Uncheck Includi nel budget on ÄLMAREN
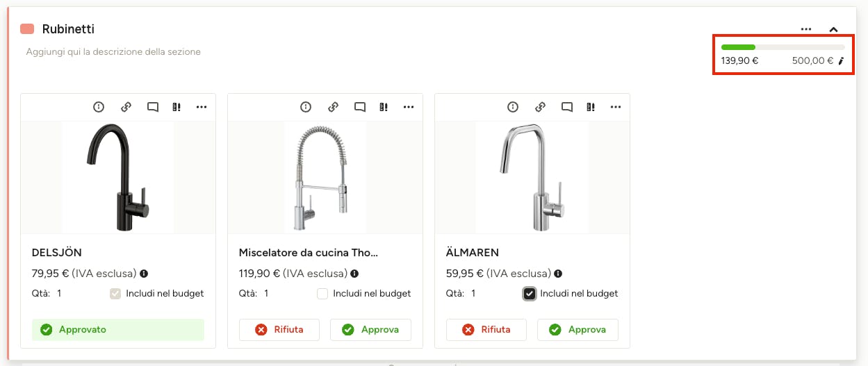 tap(530, 294)
